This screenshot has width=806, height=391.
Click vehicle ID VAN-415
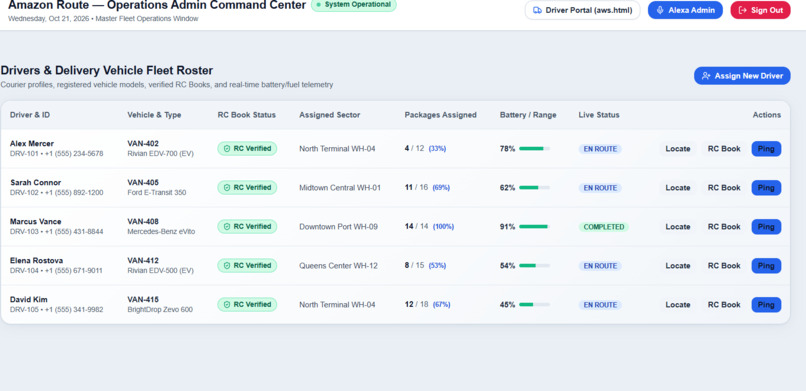coord(143,300)
